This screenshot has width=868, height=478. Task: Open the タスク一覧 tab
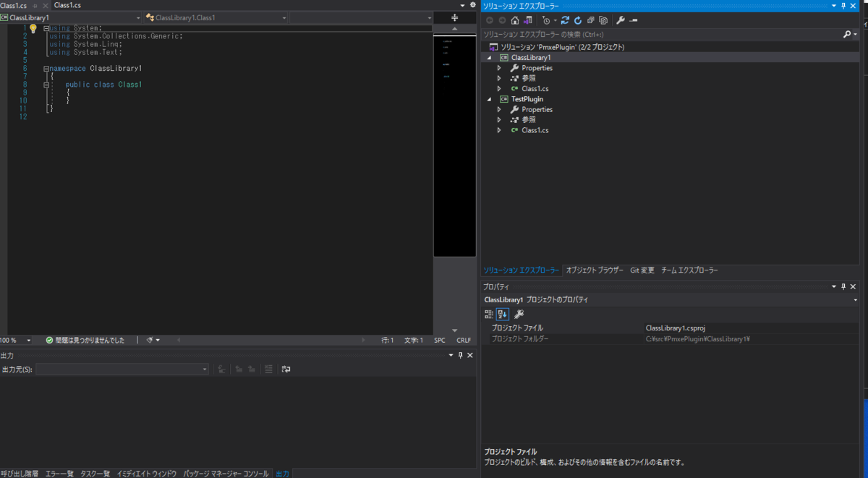pos(95,474)
